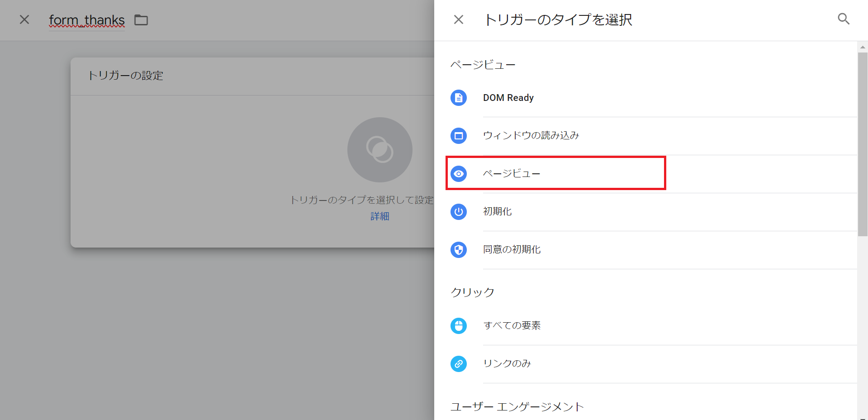Click the mouse icon for すべての要素
This screenshot has width=868, height=420.
(x=458, y=326)
